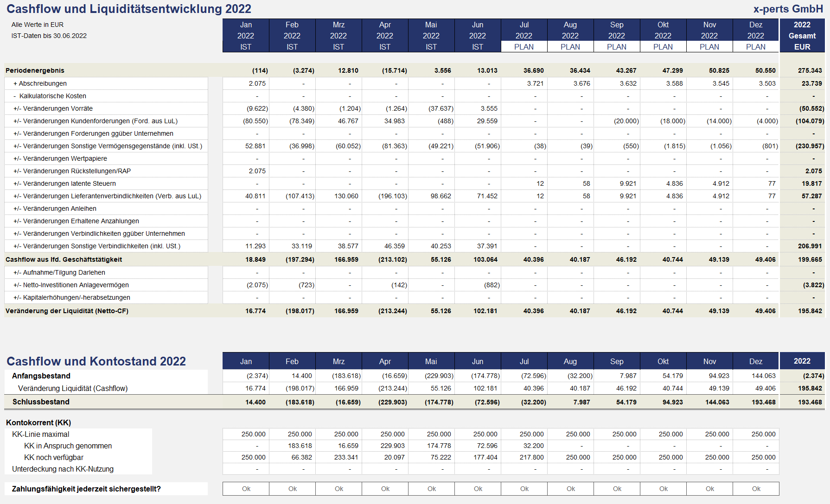The image size is (830, 504).
Task: Click the 2022 Gesamt EUR header
Action: (x=802, y=36)
